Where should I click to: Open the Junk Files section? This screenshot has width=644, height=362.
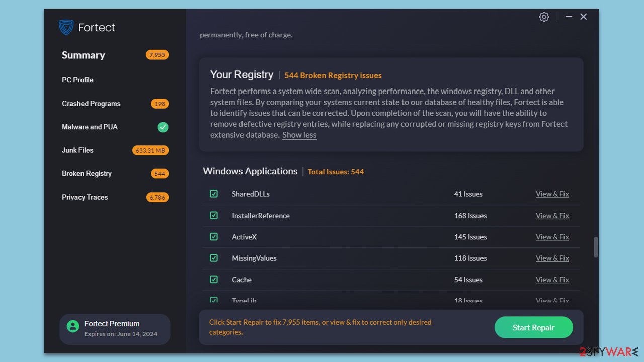pos(77,150)
